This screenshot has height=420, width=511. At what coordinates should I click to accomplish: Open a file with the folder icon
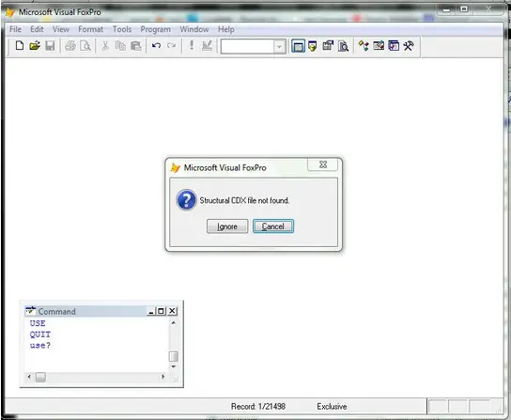tap(35, 46)
